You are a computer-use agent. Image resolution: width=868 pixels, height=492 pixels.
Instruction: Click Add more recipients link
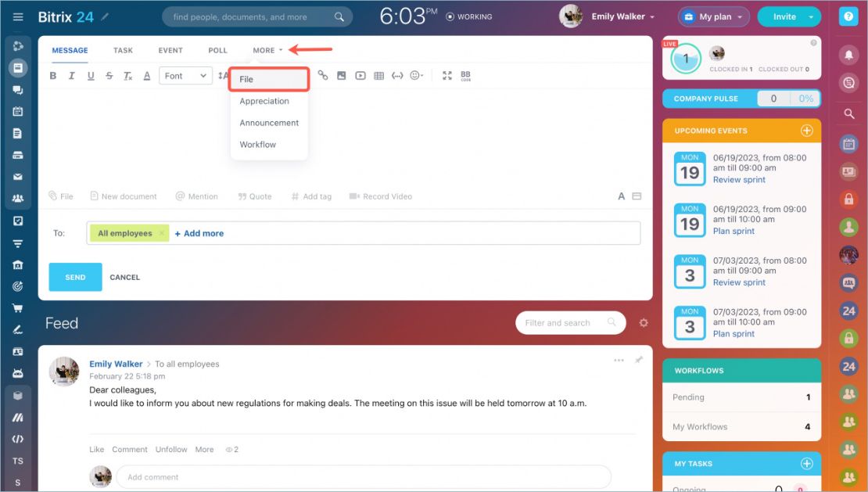point(199,234)
